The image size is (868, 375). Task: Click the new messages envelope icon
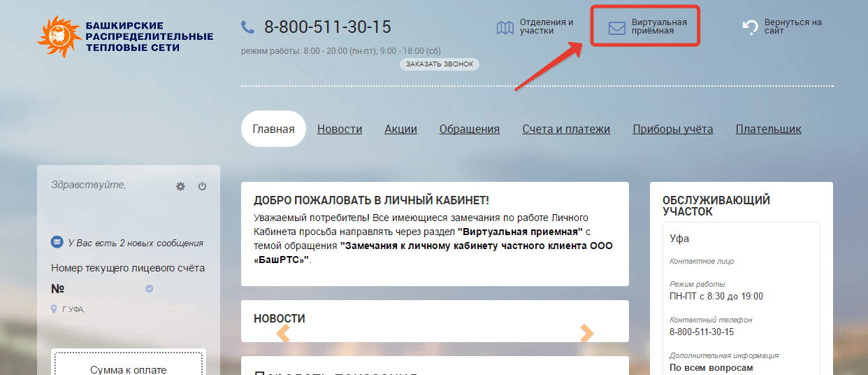click(x=57, y=243)
